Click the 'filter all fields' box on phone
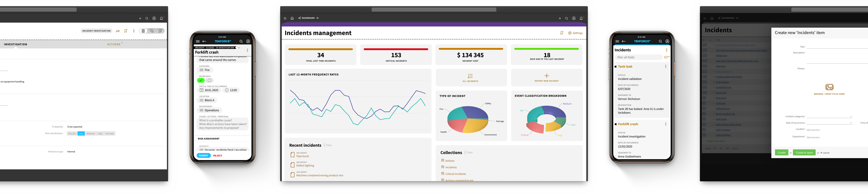868x194 pixels. [x=639, y=57]
